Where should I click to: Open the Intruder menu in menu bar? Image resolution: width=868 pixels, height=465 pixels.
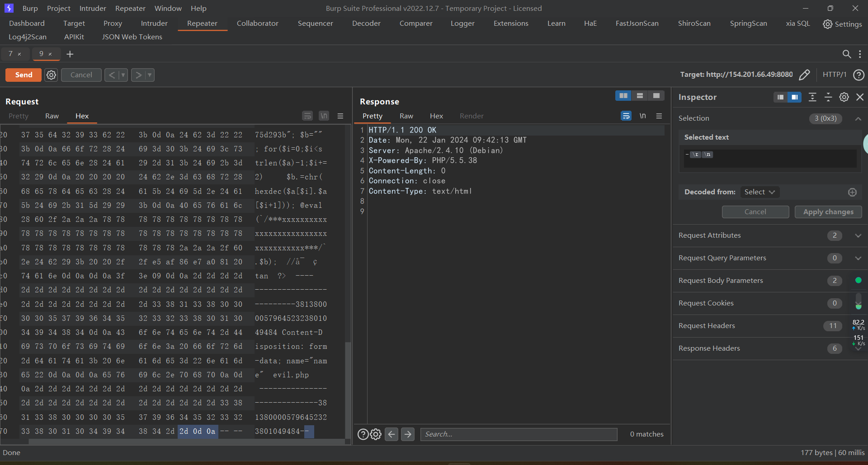(93, 8)
